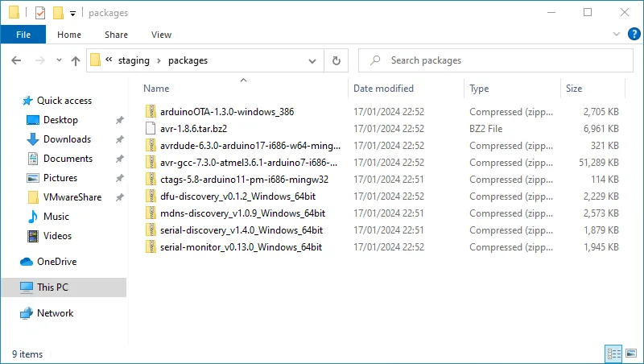The width and height of the screenshot is (644, 364).
Task: Select the arduinoOTA-1.3.0-windows_386 zip file
Action: pos(227,112)
